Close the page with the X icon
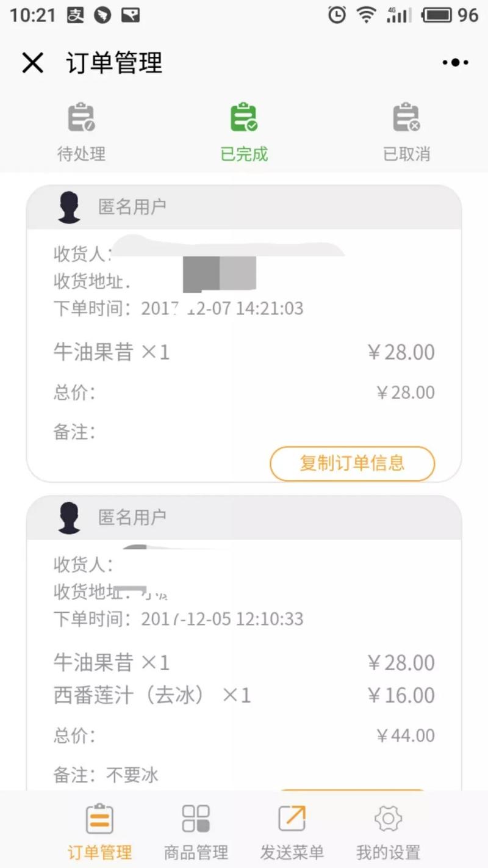Screen dimensions: 488x868 point(32,62)
